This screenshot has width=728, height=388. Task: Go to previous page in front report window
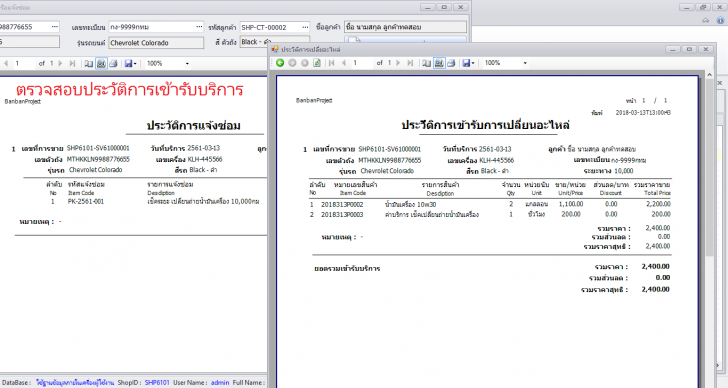[x=344, y=63]
